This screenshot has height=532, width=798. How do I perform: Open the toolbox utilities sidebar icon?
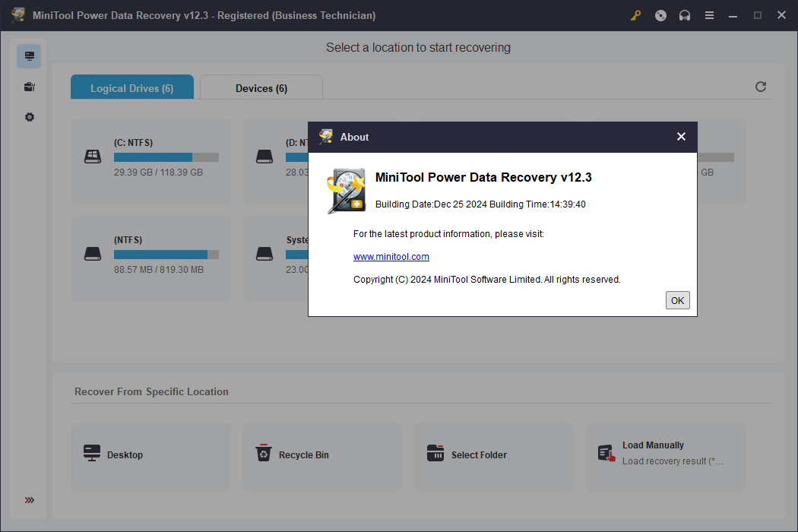(30, 87)
